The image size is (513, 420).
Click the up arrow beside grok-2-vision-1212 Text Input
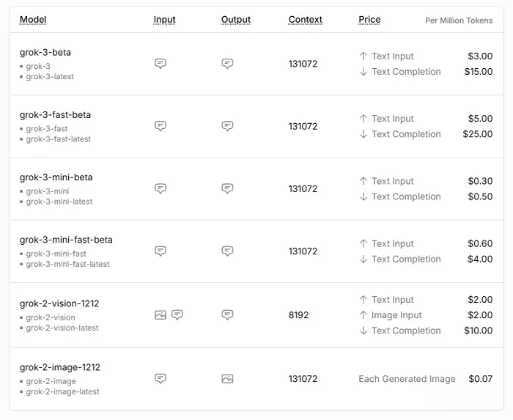tap(363, 299)
